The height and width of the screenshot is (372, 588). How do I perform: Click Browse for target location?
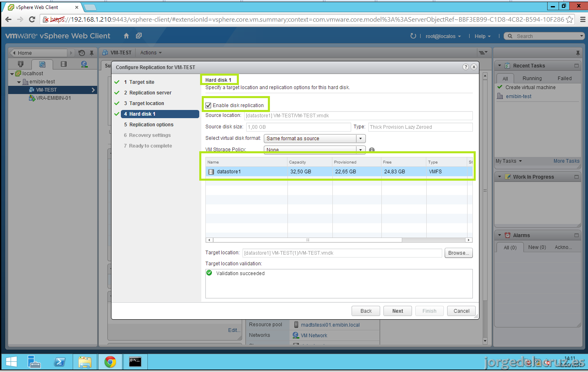(x=459, y=253)
